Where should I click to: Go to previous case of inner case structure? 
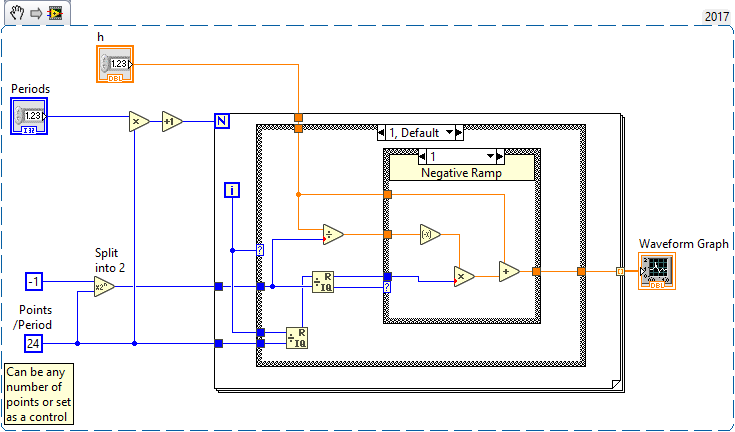(x=422, y=156)
